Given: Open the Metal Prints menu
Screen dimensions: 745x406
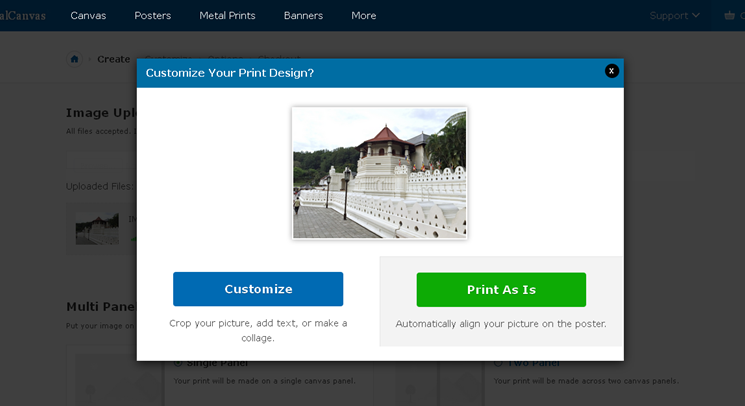Looking at the screenshot, I should click(x=227, y=16).
